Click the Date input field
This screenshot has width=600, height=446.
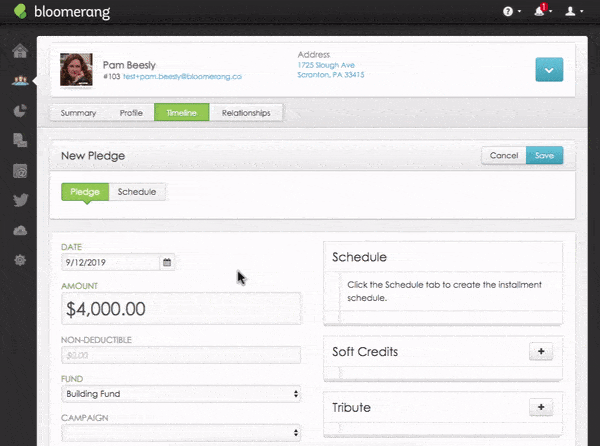point(110,262)
